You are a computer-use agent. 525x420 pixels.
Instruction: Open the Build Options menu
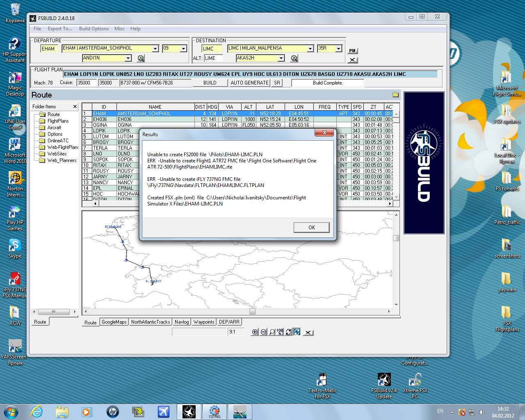[x=94, y=29]
